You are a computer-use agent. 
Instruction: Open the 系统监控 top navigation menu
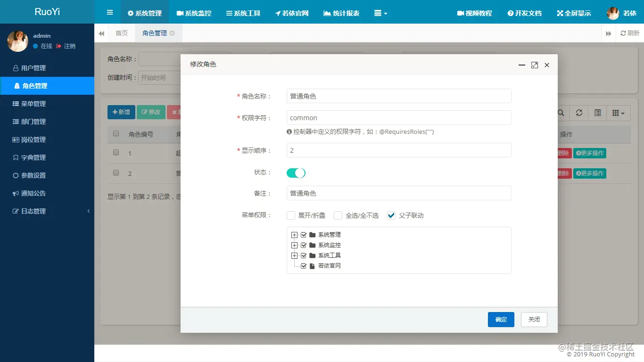coord(194,13)
